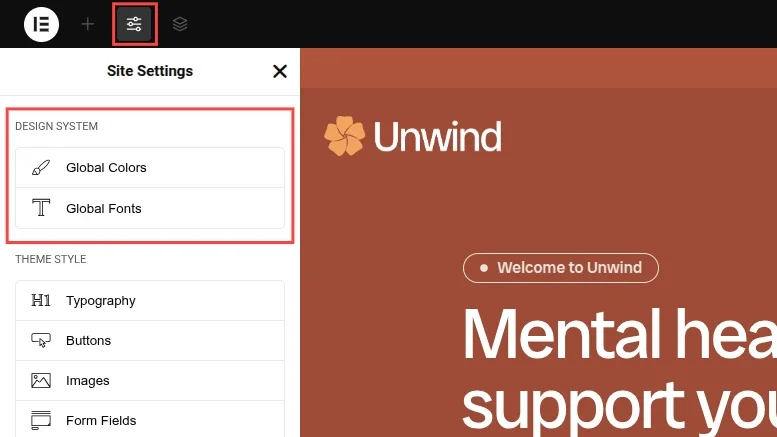The image size is (777, 437).
Task: Click the T icon beside Global Fonts
Action: pyautogui.click(x=41, y=208)
